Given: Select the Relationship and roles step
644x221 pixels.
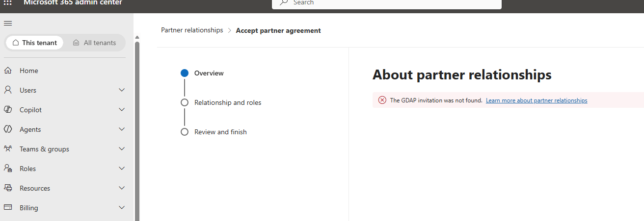Looking at the screenshot, I should [x=221, y=102].
